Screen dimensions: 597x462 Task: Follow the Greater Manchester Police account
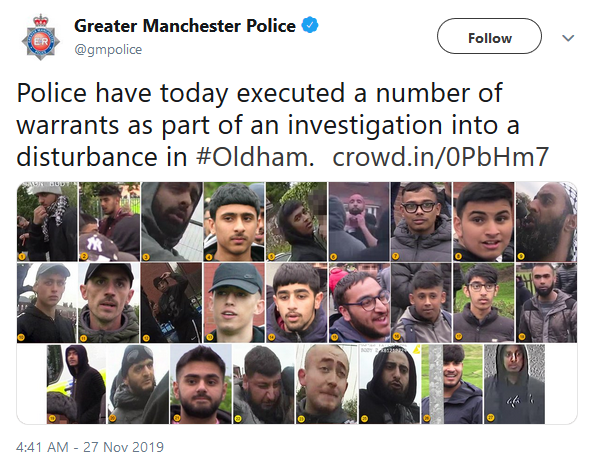pos(489,38)
